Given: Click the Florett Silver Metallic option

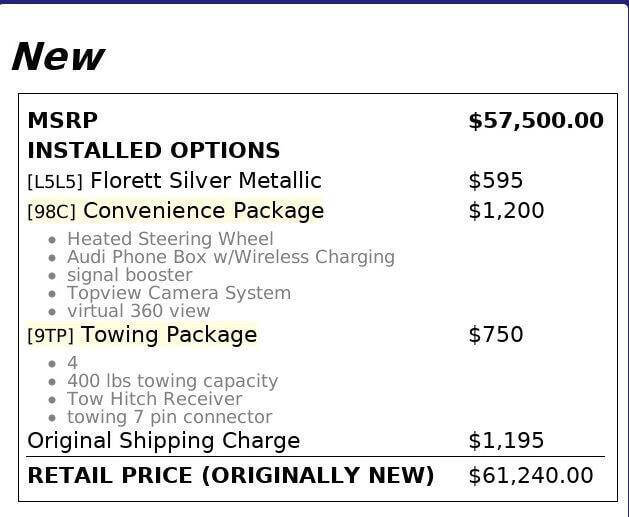Looking at the screenshot, I should (205, 181).
